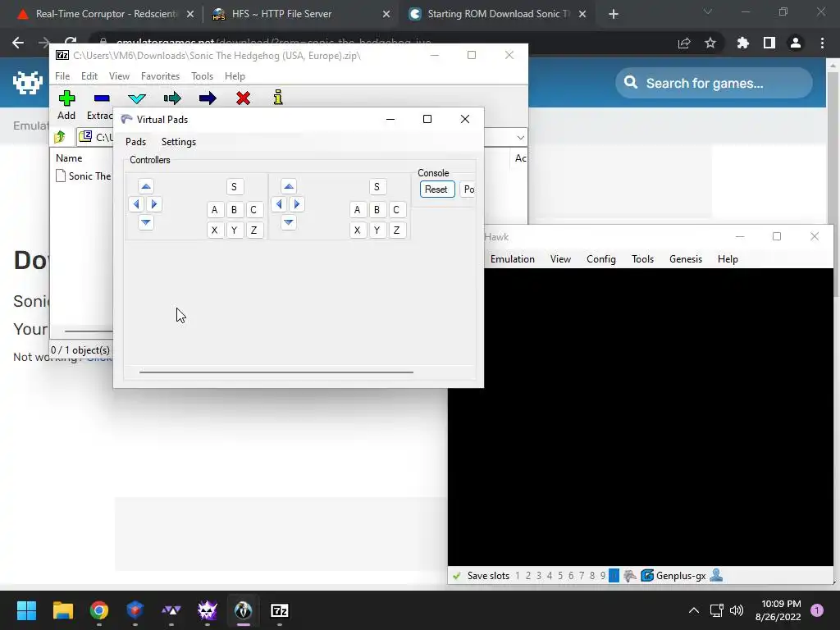840x630 pixels.
Task: Toggle player 1 B button
Action: pos(234,209)
